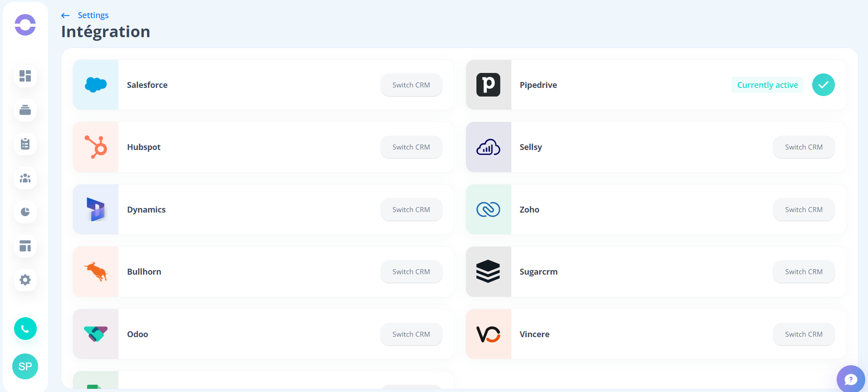Viewport: 868px width, 392px height.
Task: Open the help chat bubble
Action: pyautogui.click(x=851, y=379)
